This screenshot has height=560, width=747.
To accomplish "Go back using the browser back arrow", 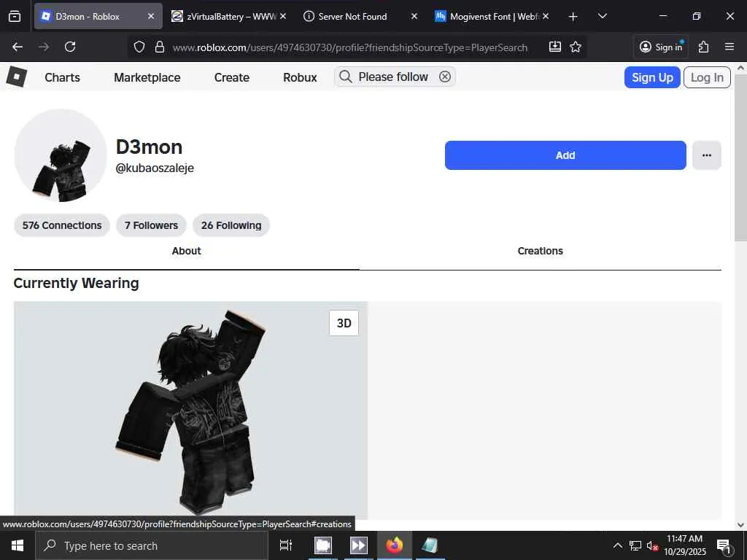I will (x=18, y=47).
